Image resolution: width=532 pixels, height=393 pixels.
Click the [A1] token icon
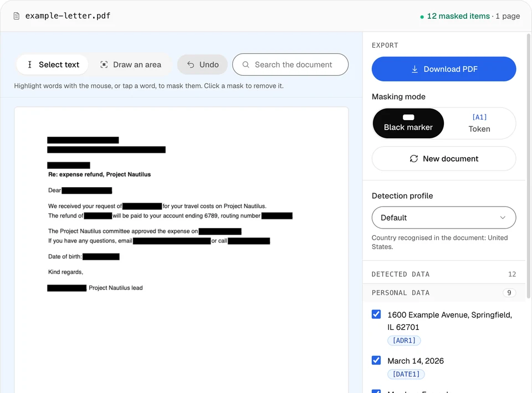click(x=479, y=117)
